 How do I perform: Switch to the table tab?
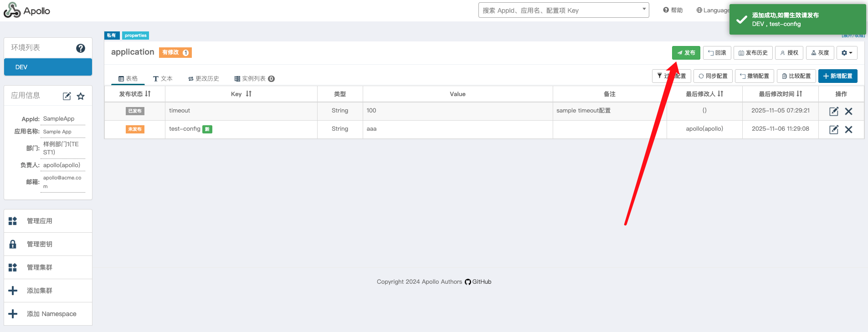[x=128, y=79]
